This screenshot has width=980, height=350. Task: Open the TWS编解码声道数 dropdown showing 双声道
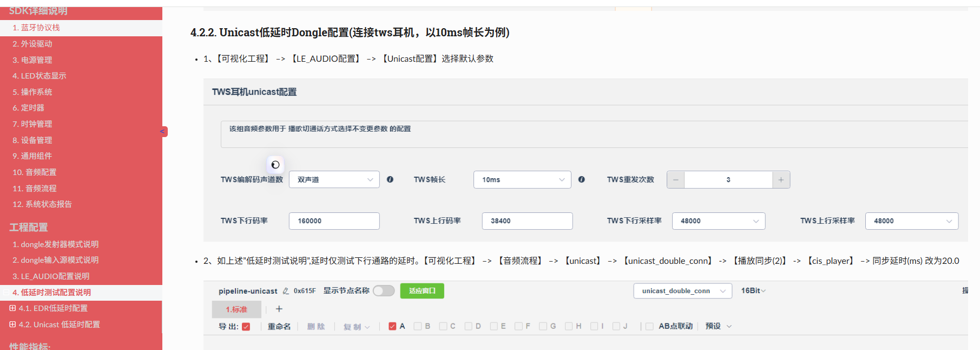[x=334, y=180]
